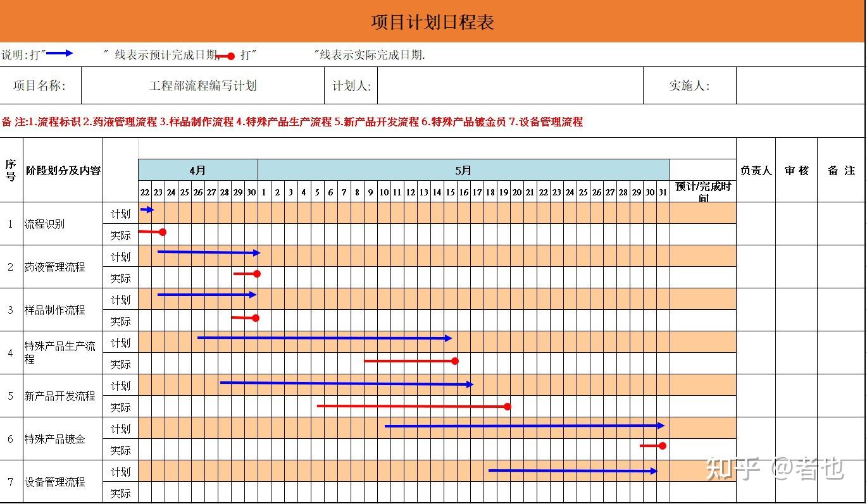Click the blank field beside 计划人:
The image size is (867, 504).
511,86
